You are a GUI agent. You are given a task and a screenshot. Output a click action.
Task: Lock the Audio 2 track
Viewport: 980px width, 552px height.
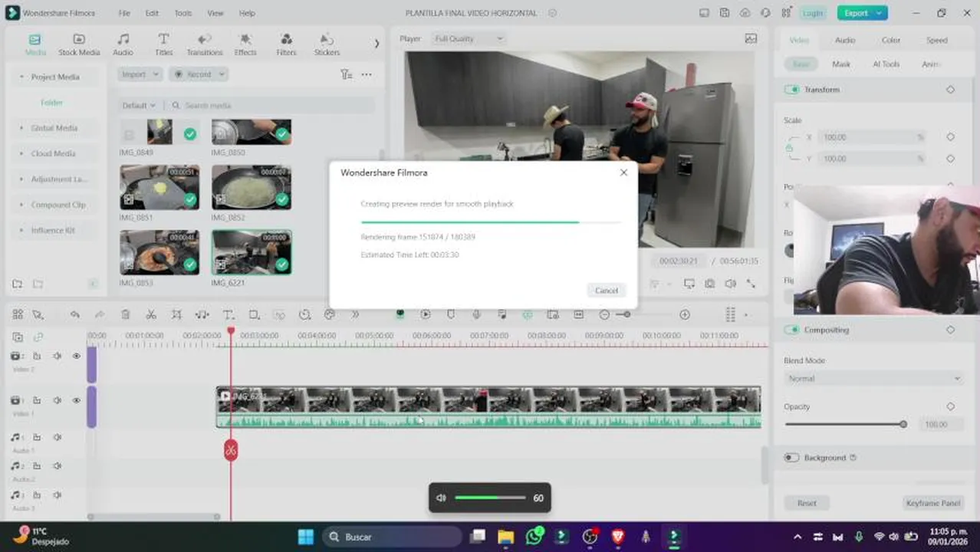point(37,466)
